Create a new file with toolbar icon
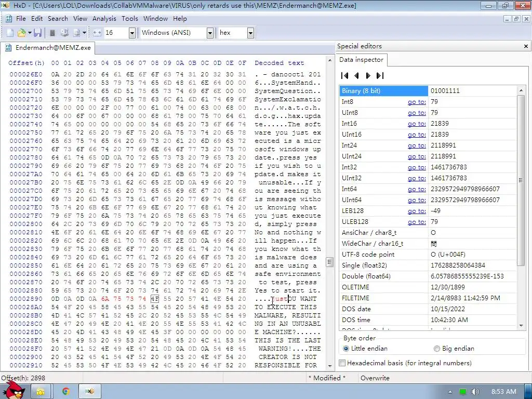 pyautogui.click(x=10, y=33)
